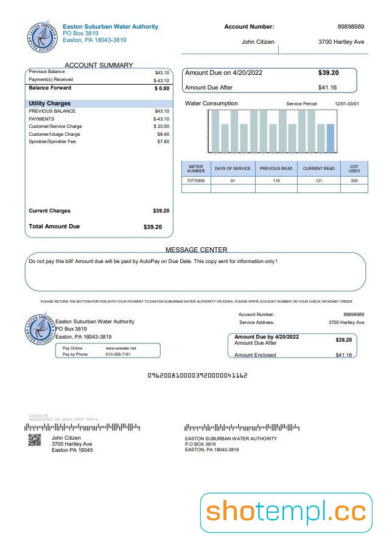Click 'Customer/Service Charge' line item
The width and height of the screenshot is (392, 556).
pos(55,126)
